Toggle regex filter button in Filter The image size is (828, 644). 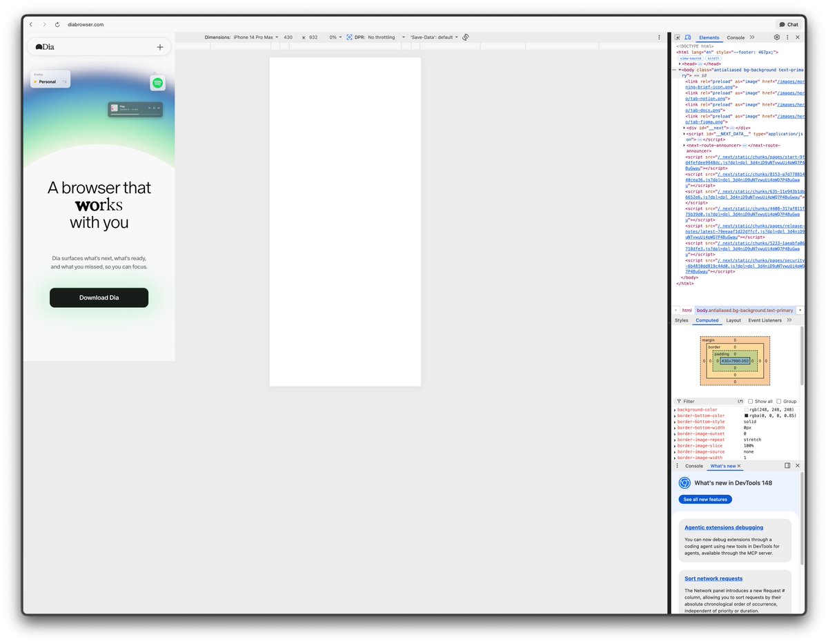(740, 401)
